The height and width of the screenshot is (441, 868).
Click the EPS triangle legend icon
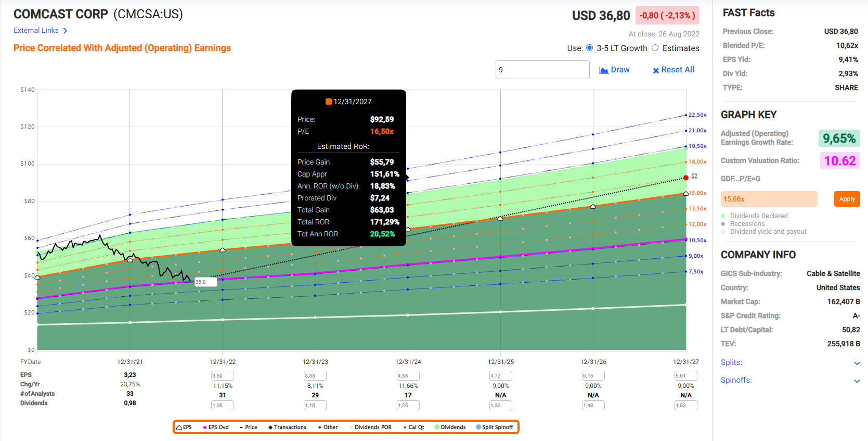coord(179,427)
